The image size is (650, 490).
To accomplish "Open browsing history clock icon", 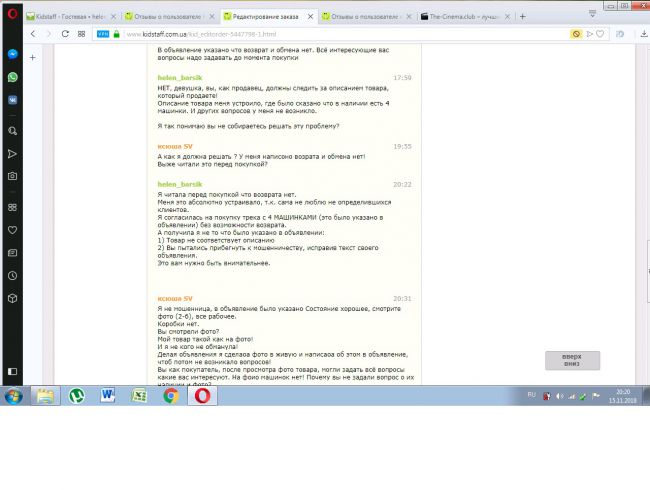I will pyautogui.click(x=11, y=274).
